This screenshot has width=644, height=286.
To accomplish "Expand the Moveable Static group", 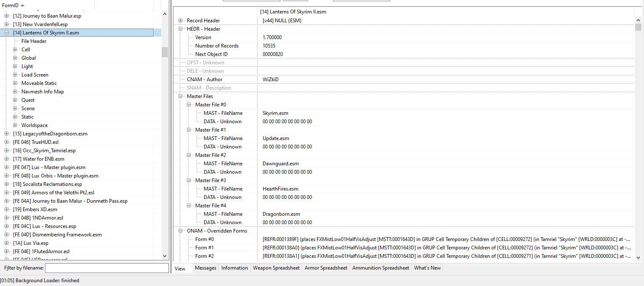I will click(15, 83).
